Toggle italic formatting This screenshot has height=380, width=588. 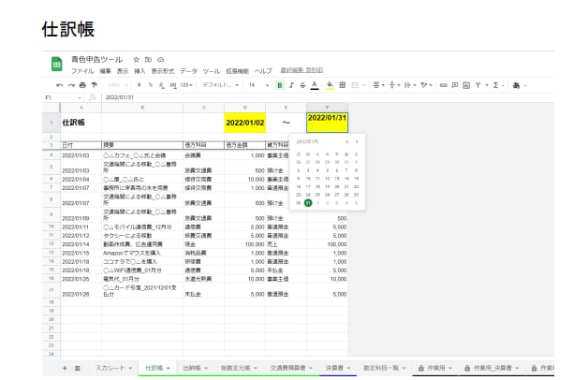291,85
